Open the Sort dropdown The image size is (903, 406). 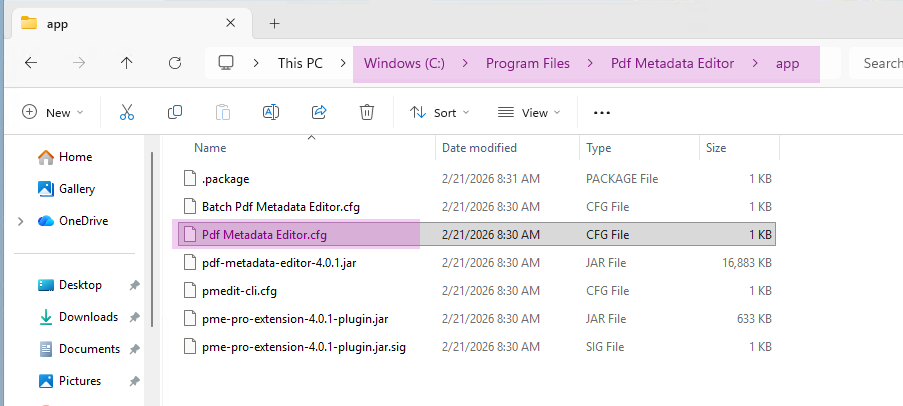click(x=440, y=113)
